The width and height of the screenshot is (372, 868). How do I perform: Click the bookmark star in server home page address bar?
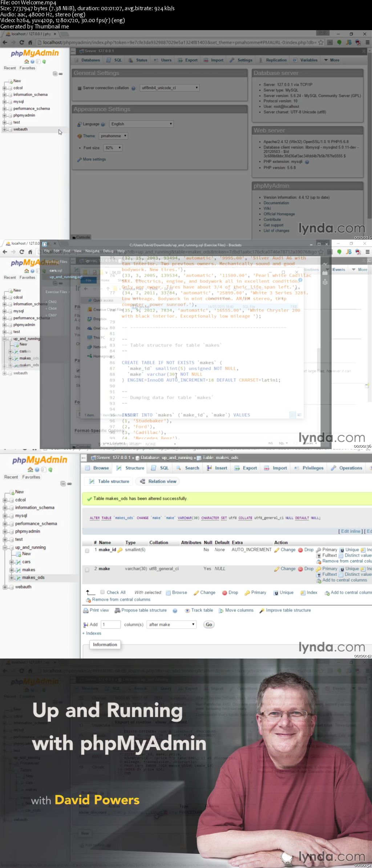[321, 43]
